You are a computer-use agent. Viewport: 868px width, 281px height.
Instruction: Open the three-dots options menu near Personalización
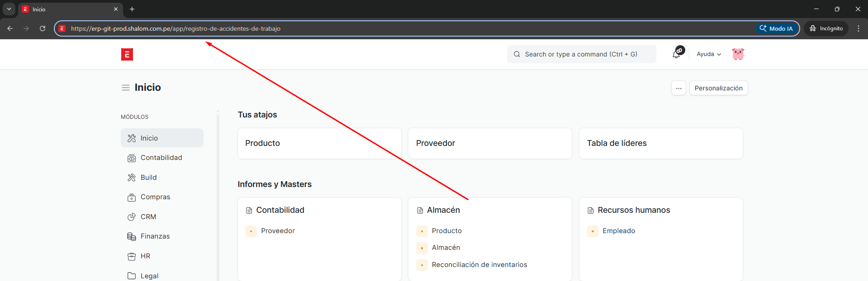pyautogui.click(x=678, y=88)
